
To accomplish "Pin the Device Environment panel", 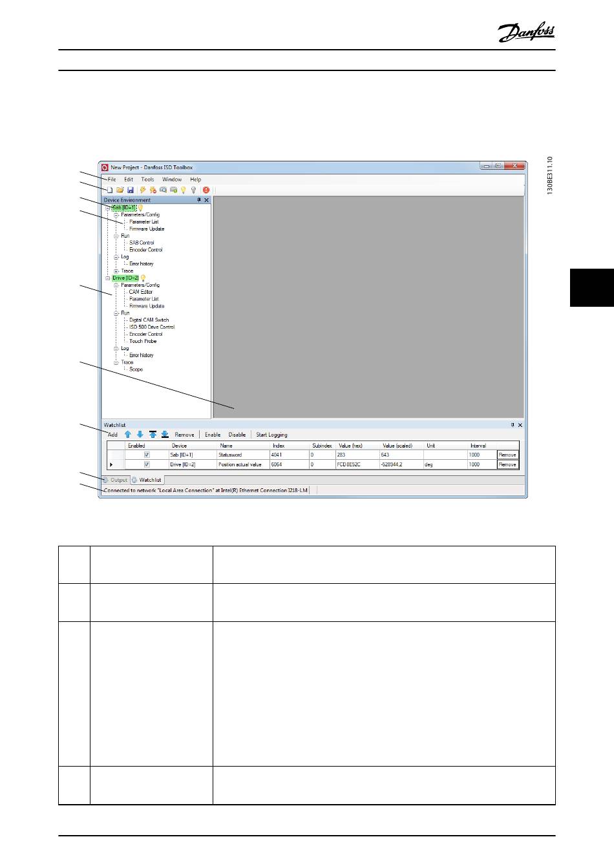I will [199, 200].
